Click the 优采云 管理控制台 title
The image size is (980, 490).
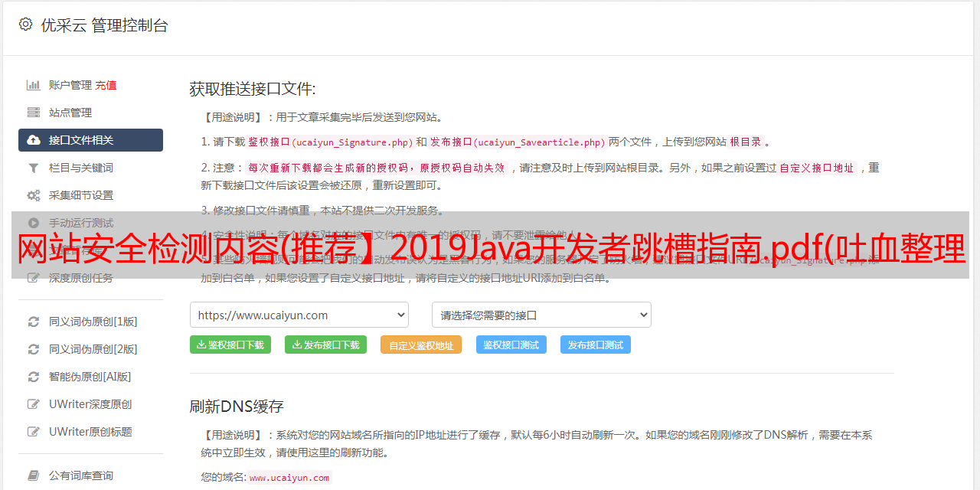tap(104, 24)
